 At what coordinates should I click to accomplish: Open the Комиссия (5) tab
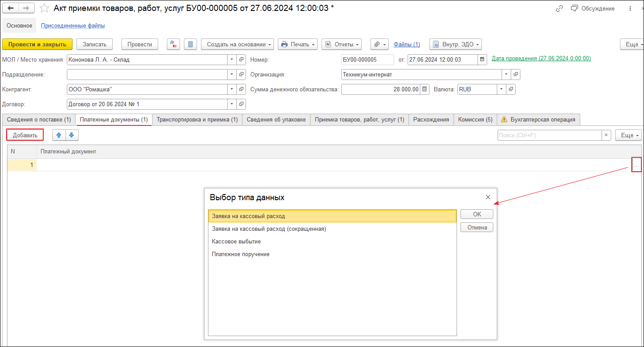[475, 119]
